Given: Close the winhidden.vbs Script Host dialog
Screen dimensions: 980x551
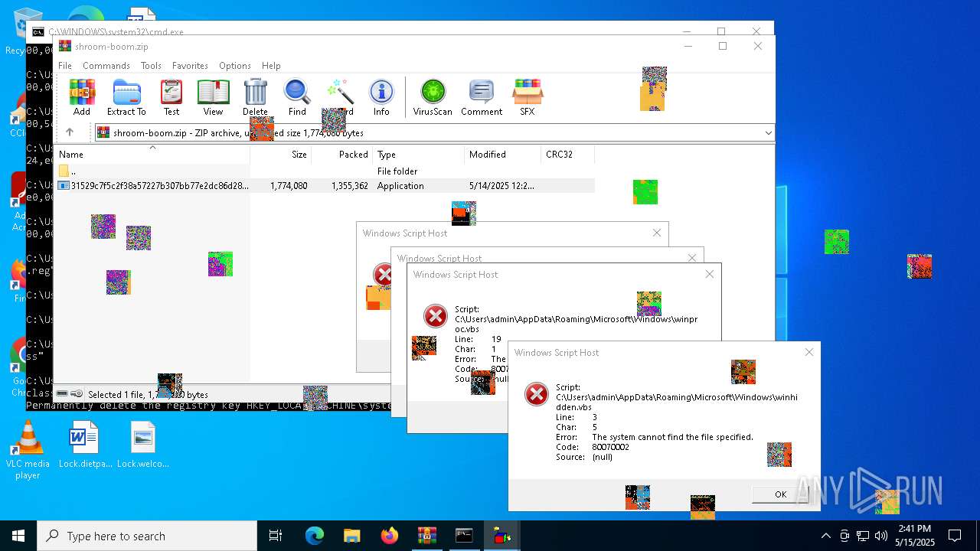Looking at the screenshot, I should 808,352.
